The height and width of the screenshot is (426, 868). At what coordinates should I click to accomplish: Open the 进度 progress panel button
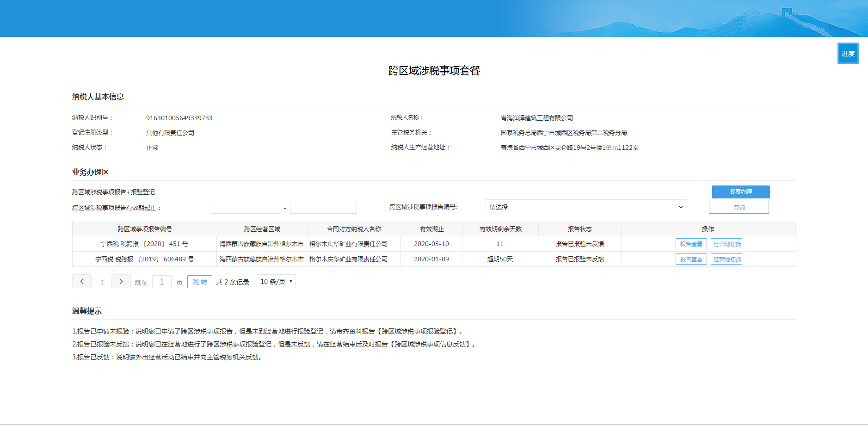pyautogui.click(x=848, y=53)
